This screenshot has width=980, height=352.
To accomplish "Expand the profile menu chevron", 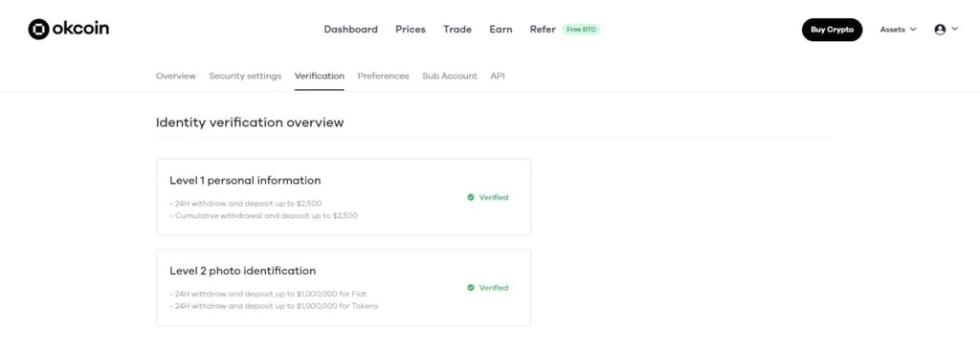I will tap(954, 29).
